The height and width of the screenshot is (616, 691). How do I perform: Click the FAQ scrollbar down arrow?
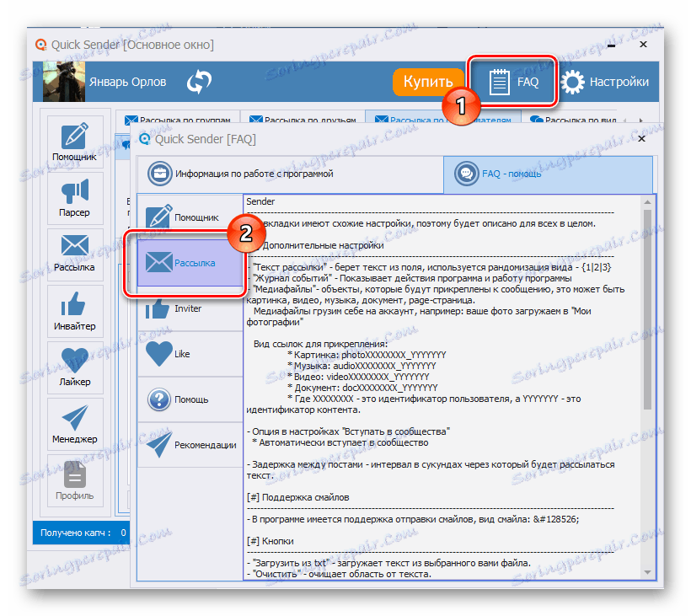click(x=647, y=572)
